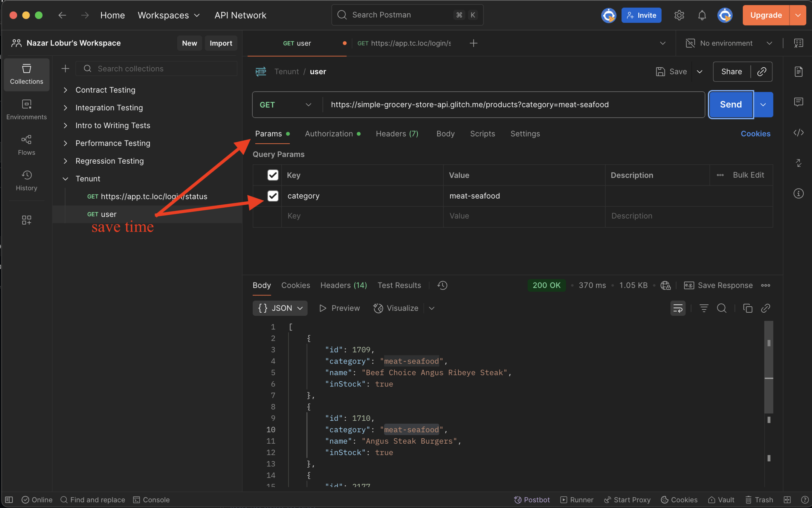This screenshot has height=508, width=812.
Task: Toggle the select-all params header checkbox
Action: click(x=273, y=175)
